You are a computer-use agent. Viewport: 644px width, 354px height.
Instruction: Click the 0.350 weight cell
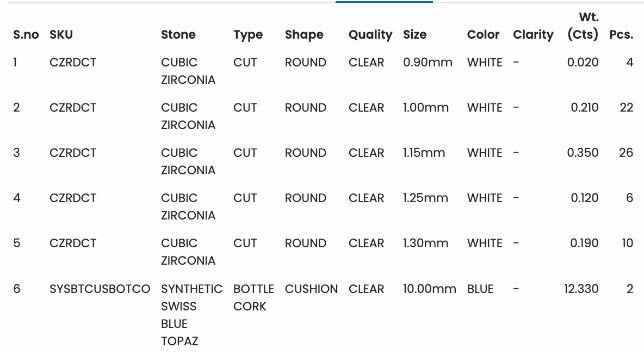tap(583, 153)
